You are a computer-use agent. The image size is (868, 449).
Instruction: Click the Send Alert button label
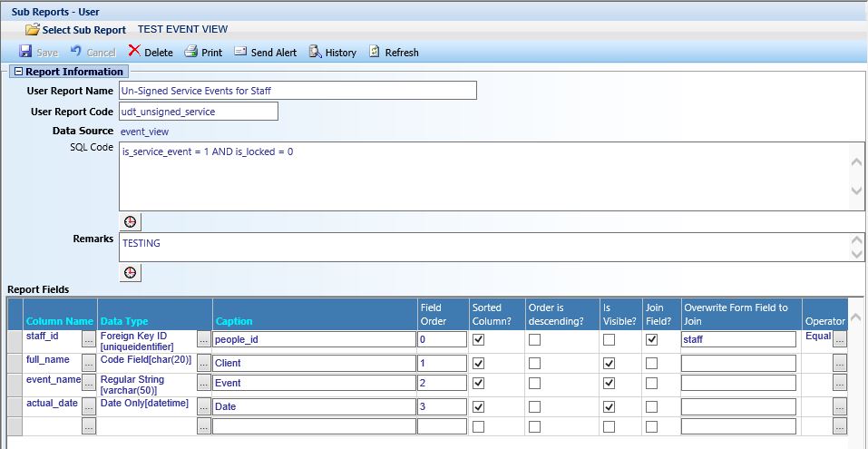(x=274, y=53)
